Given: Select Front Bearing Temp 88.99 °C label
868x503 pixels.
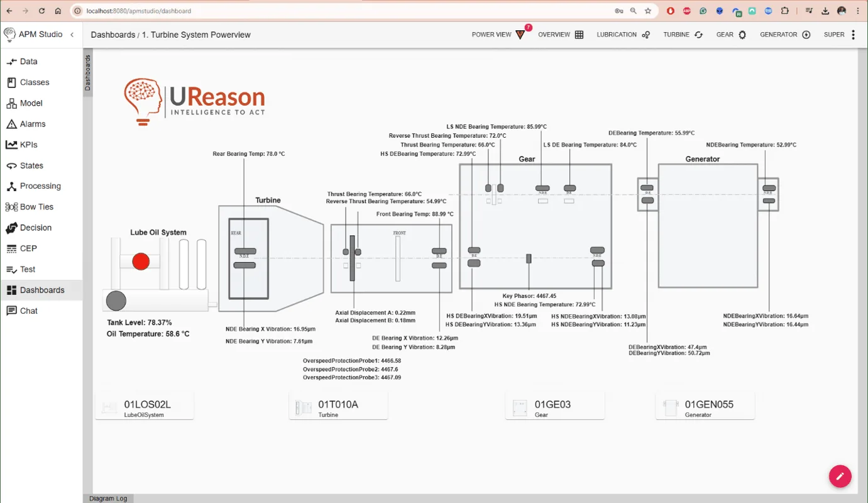Looking at the screenshot, I should coord(415,214).
